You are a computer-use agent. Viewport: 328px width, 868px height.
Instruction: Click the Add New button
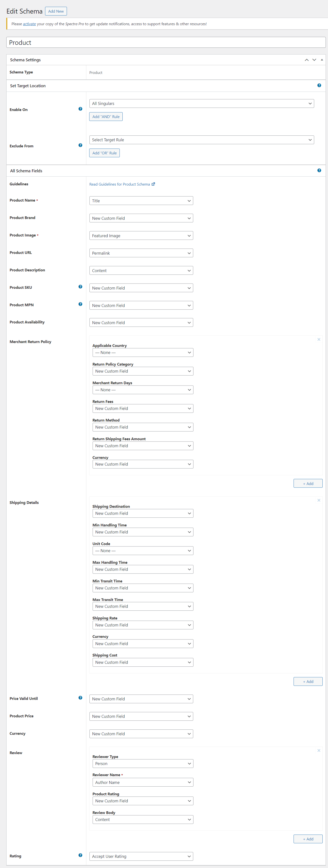(56, 11)
